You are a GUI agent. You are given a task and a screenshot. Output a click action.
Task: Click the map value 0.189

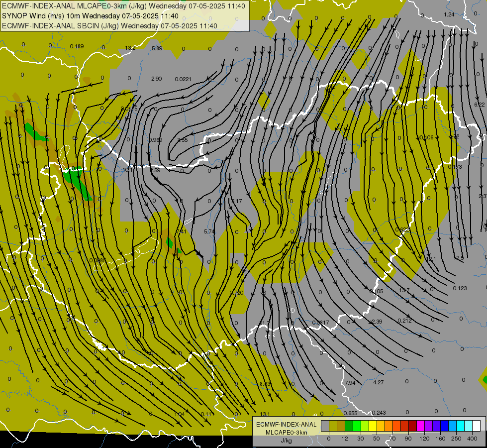click(77, 46)
